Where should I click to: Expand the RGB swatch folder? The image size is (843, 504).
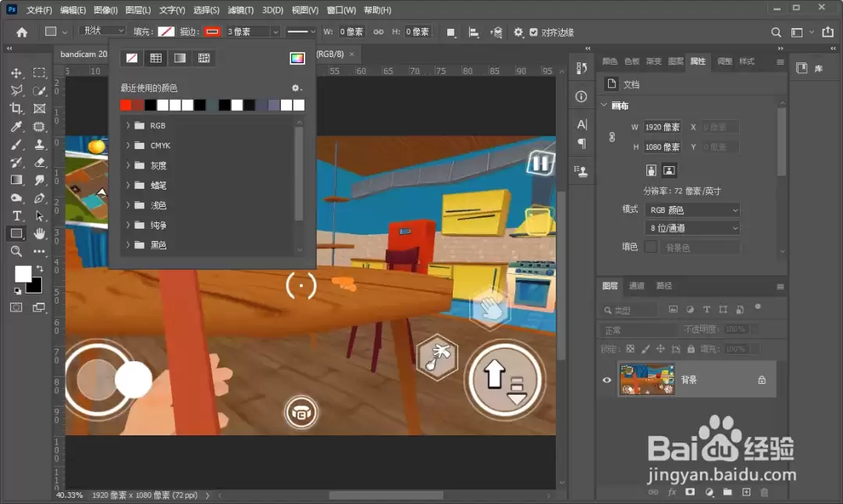[x=128, y=125]
